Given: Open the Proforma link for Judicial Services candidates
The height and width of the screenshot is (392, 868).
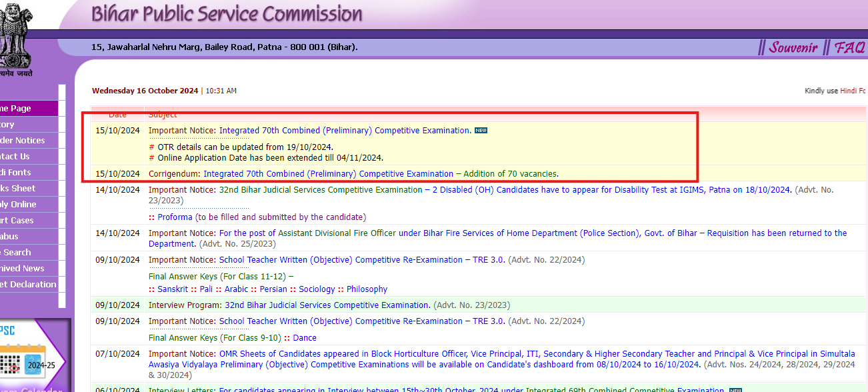Looking at the screenshot, I should [175, 217].
